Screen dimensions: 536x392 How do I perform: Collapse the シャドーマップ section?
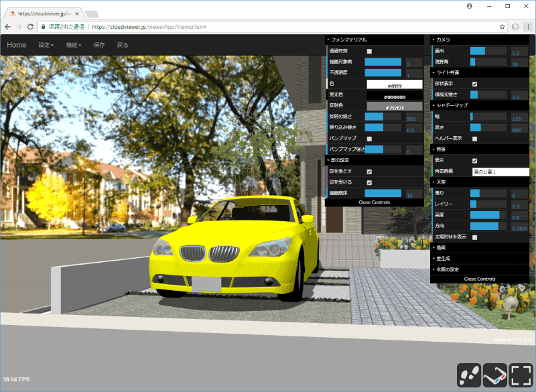480,105
